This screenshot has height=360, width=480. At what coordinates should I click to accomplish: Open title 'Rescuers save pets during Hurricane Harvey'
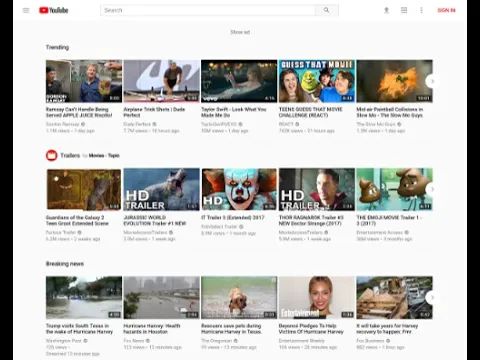231,329
